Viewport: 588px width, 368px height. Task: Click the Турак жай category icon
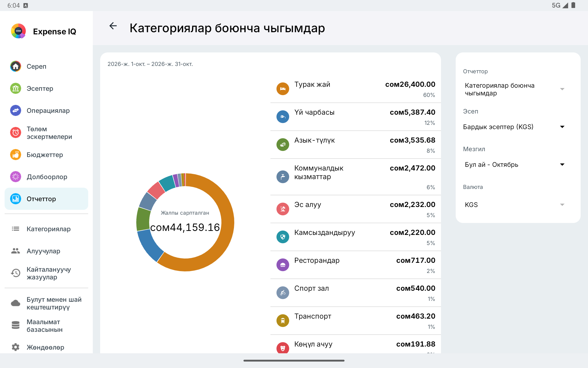(x=283, y=89)
